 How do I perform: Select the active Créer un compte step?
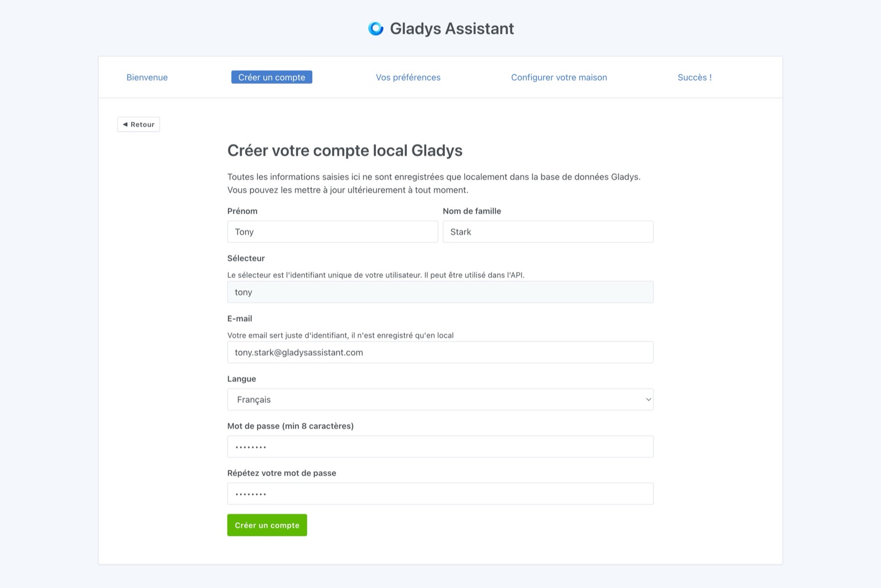click(x=271, y=77)
